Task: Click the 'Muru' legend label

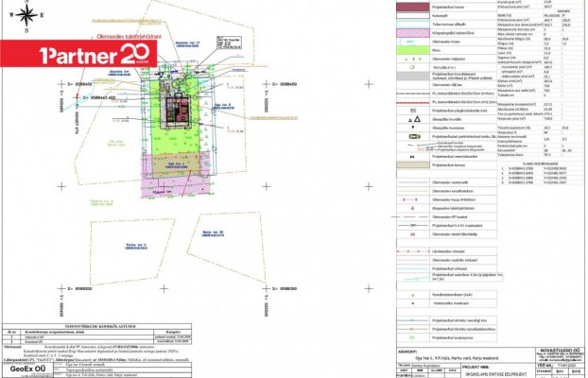Action: click(x=436, y=50)
